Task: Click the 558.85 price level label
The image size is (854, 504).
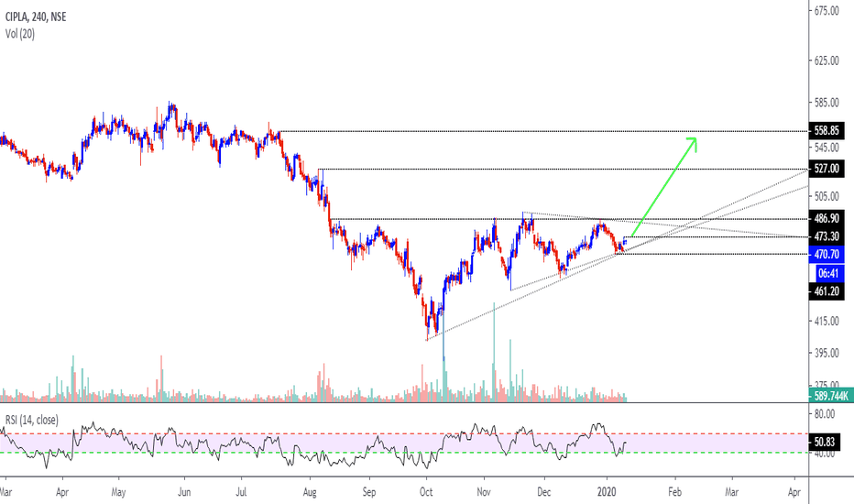Action: (827, 131)
